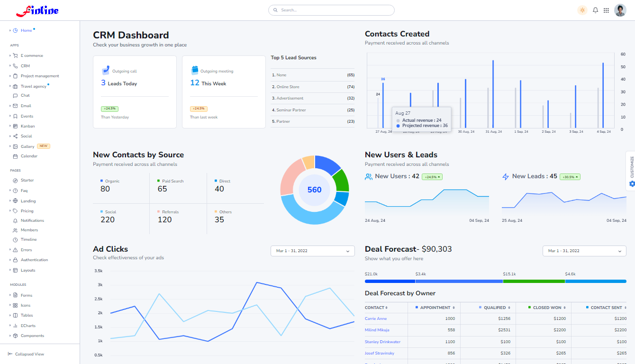635x364 pixels.
Task: Select the ECharts module menu item
Action: [x=28, y=326]
